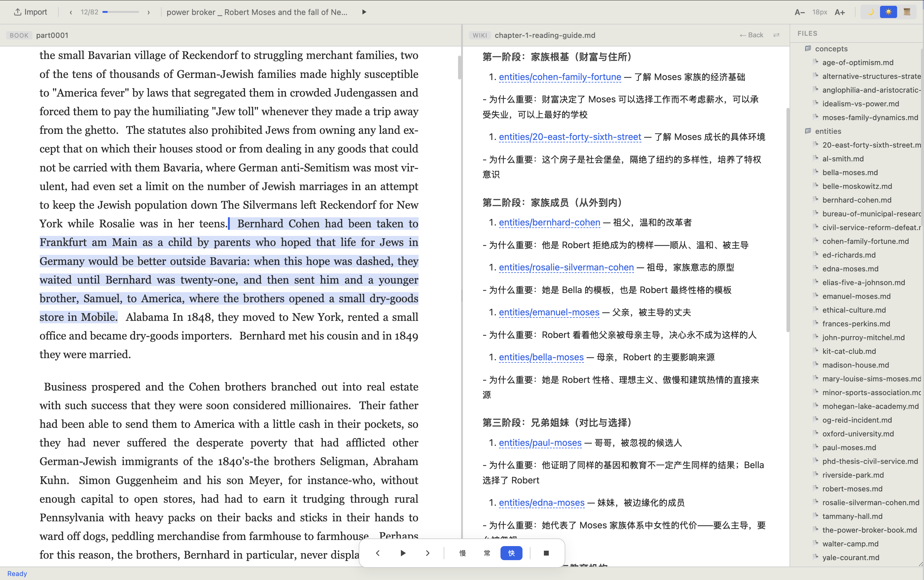Click the Import button

point(30,12)
